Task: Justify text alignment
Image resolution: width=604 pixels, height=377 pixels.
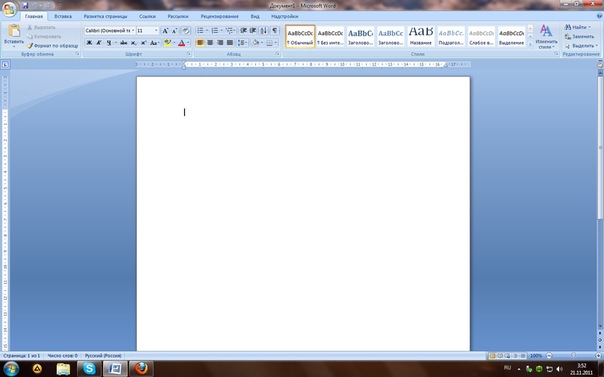Action: click(230, 43)
